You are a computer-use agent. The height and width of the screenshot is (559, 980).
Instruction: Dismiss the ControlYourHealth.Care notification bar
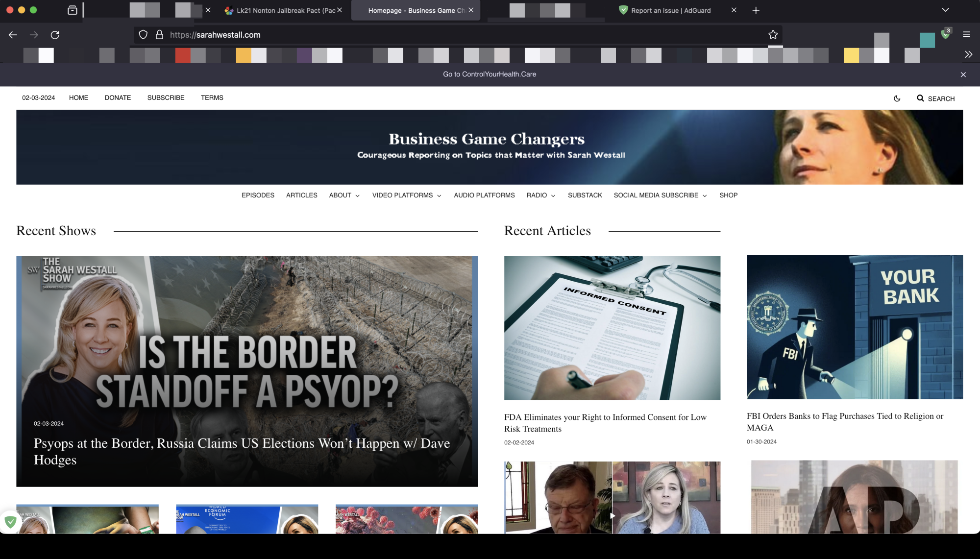963,74
